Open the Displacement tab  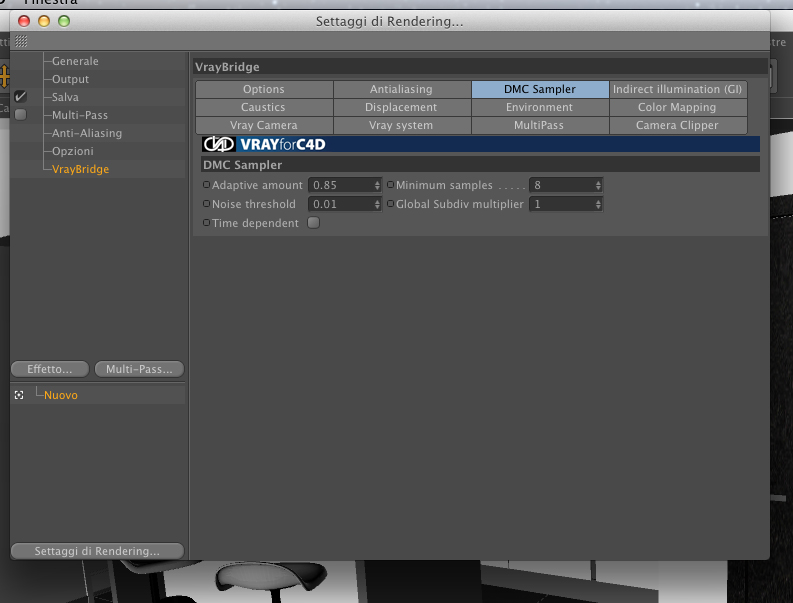pos(402,108)
